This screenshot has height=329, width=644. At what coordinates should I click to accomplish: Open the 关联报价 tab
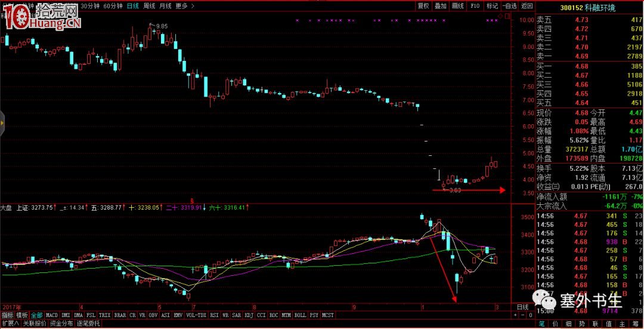[35, 323]
